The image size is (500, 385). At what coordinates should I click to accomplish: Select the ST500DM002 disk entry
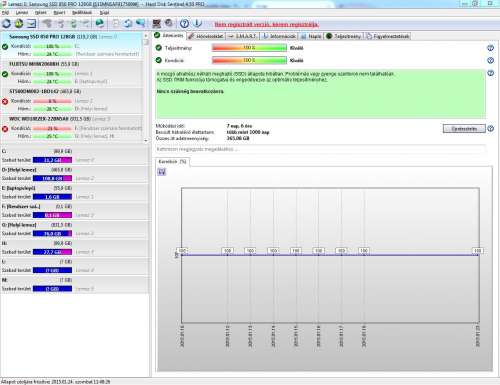72,100
